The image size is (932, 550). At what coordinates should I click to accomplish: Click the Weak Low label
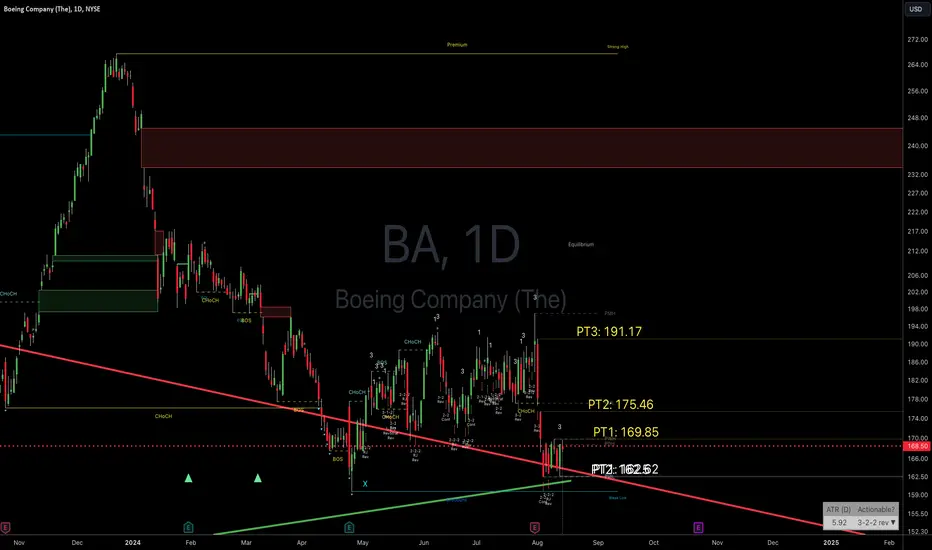click(618, 498)
